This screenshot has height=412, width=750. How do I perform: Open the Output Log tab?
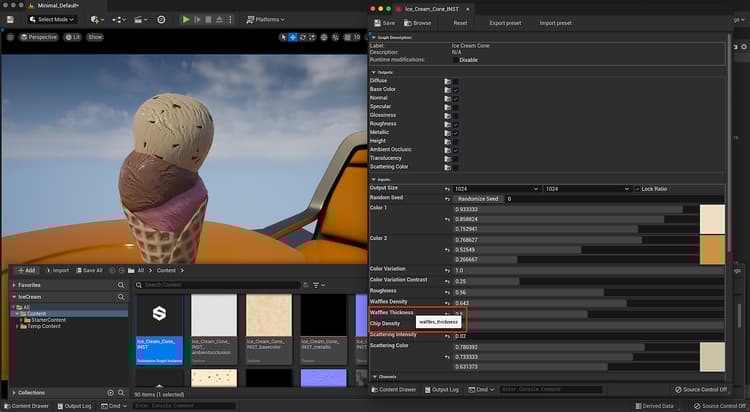pos(75,406)
